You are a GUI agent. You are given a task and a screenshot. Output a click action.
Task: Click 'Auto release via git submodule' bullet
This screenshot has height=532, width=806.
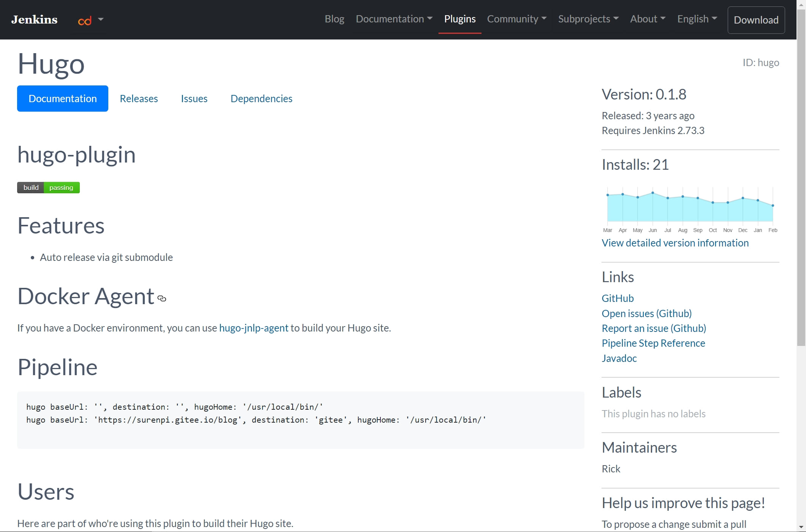click(x=106, y=257)
